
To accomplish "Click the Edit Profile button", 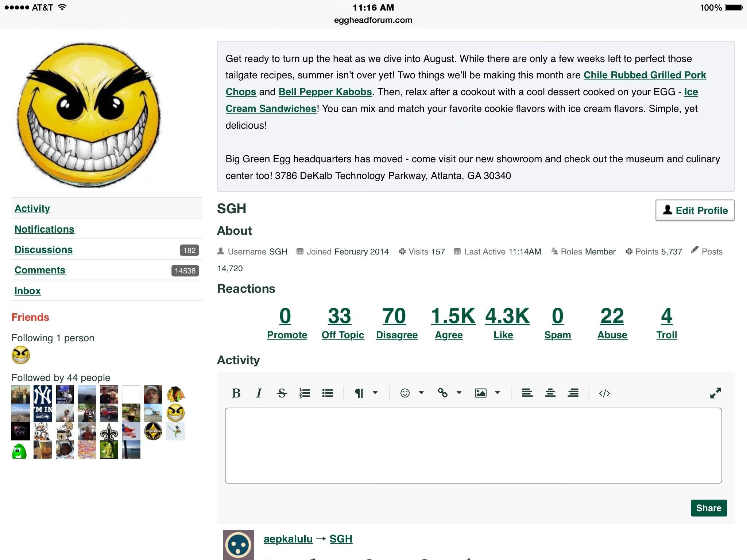I will (695, 210).
